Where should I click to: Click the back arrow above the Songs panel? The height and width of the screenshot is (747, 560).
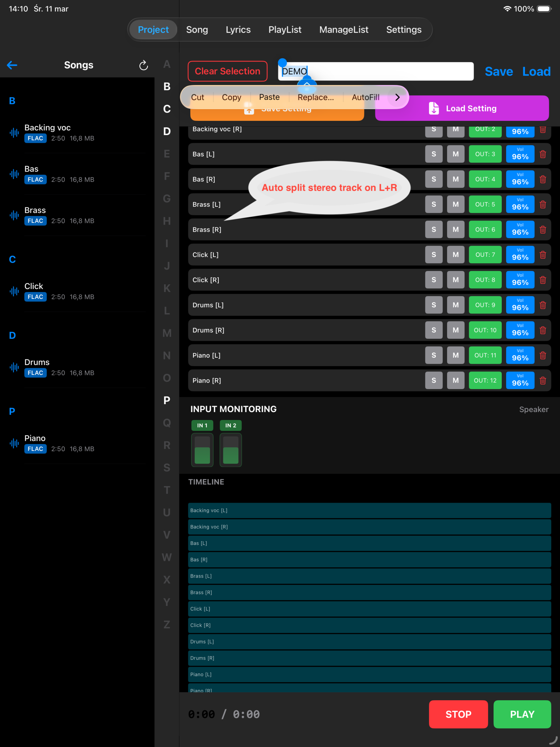pyautogui.click(x=12, y=65)
